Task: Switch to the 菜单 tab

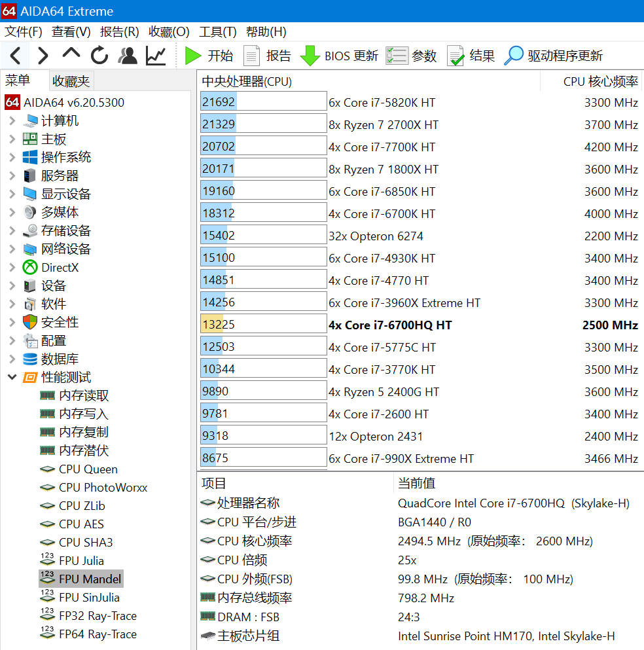Action: coord(18,81)
